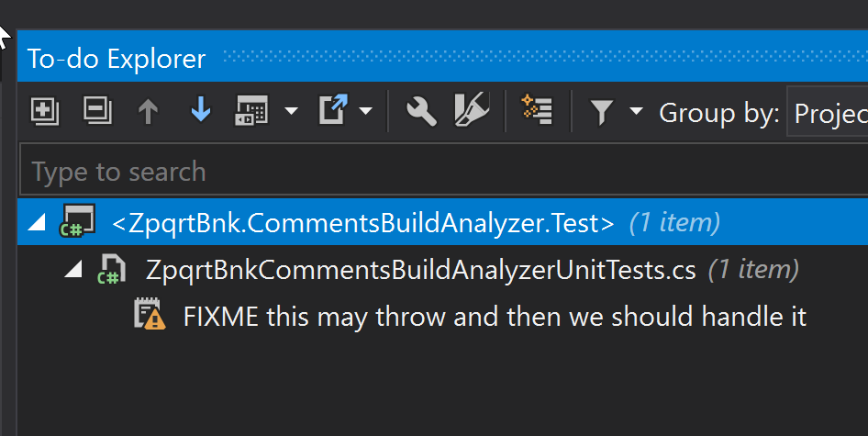868x436 pixels.
Task: Open the Group by Project combo box
Action: [827, 111]
